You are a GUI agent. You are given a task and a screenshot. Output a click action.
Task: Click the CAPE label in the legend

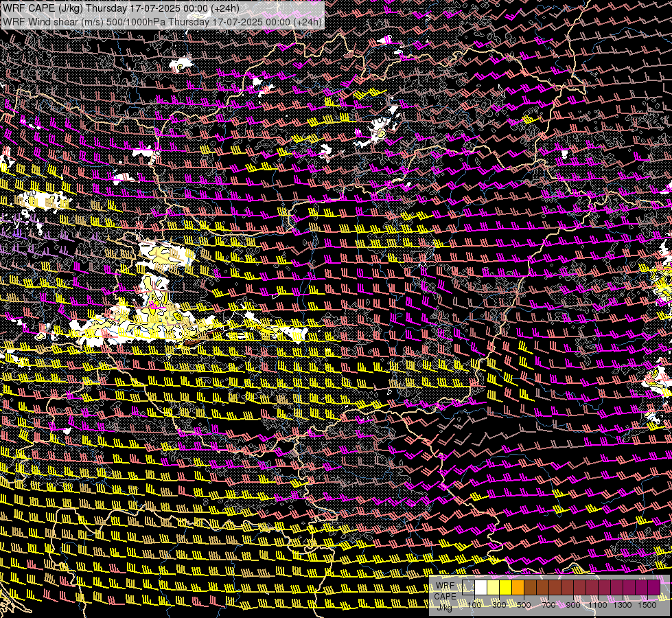(x=445, y=597)
